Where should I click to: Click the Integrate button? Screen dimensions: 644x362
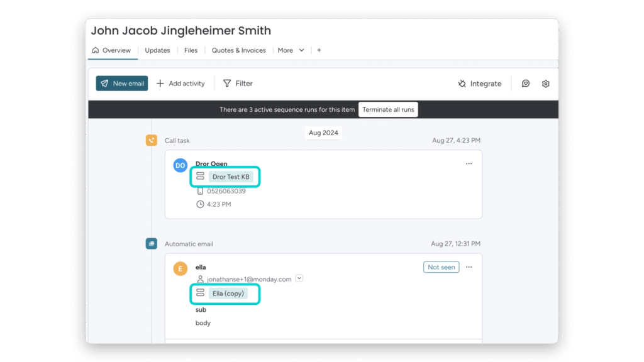[x=479, y=84]
